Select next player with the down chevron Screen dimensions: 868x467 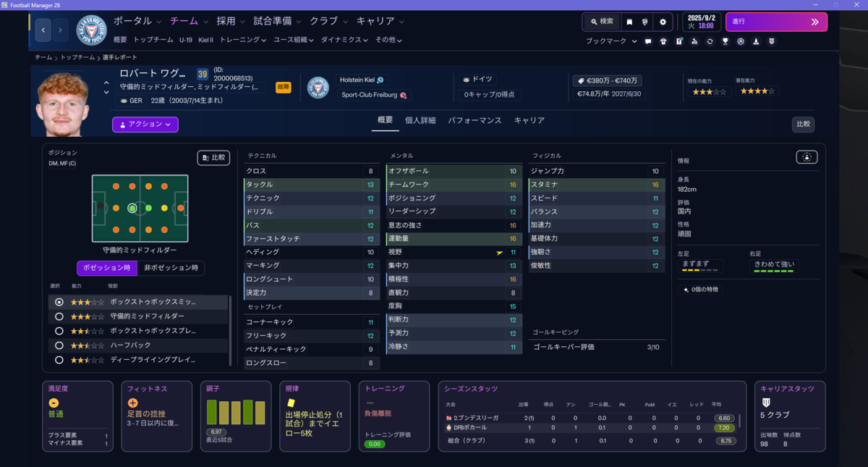pos(107,93)
